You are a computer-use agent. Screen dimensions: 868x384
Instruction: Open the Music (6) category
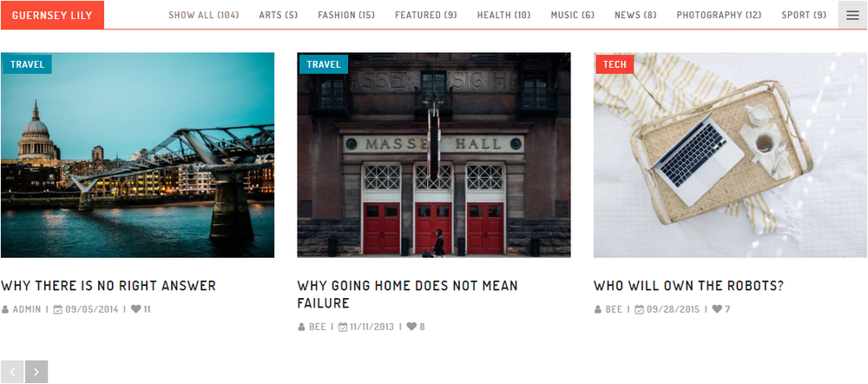(x=572, y=15)
